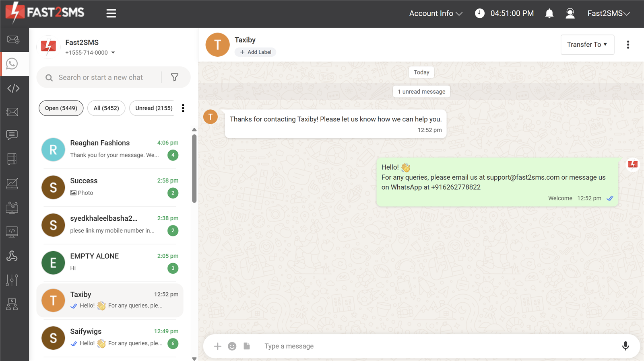Open the EMPTY ALONE chat
The height and width of the screenshot is (361, 644).
click(x=110, y=263)
